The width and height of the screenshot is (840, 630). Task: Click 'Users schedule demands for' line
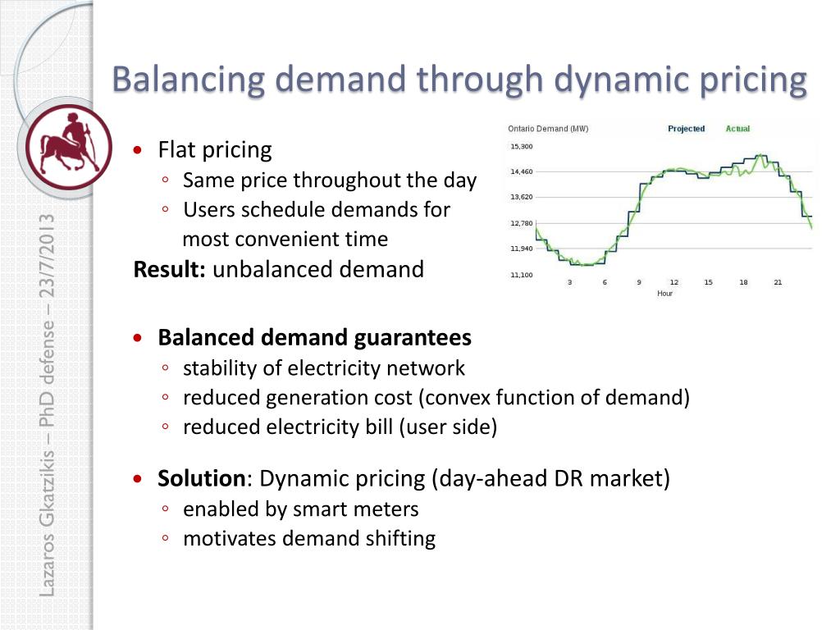click(x=317, y=210)
